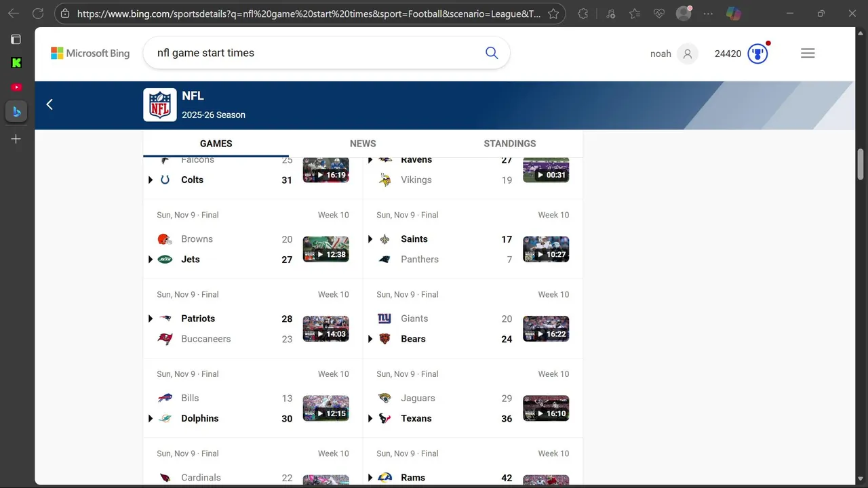Open Browser essentials heart icon
The image size is (868, 488).
659,14
